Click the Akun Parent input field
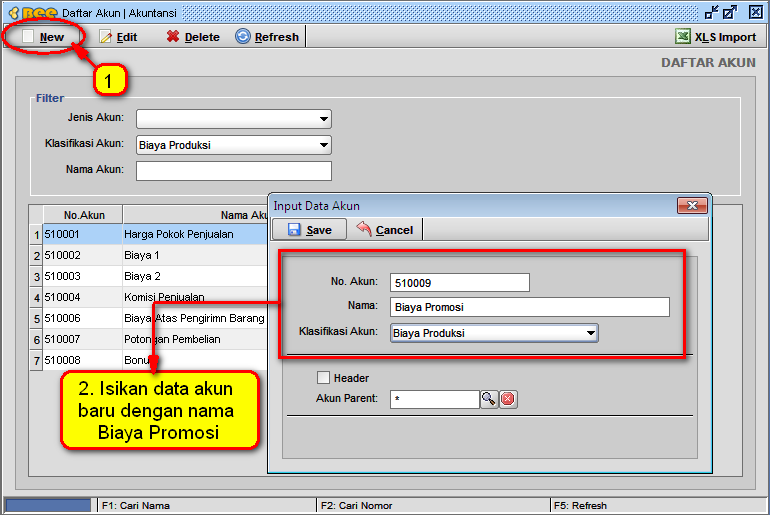Image resolution: width=770 pixels, height=515 pixels. 435,399
